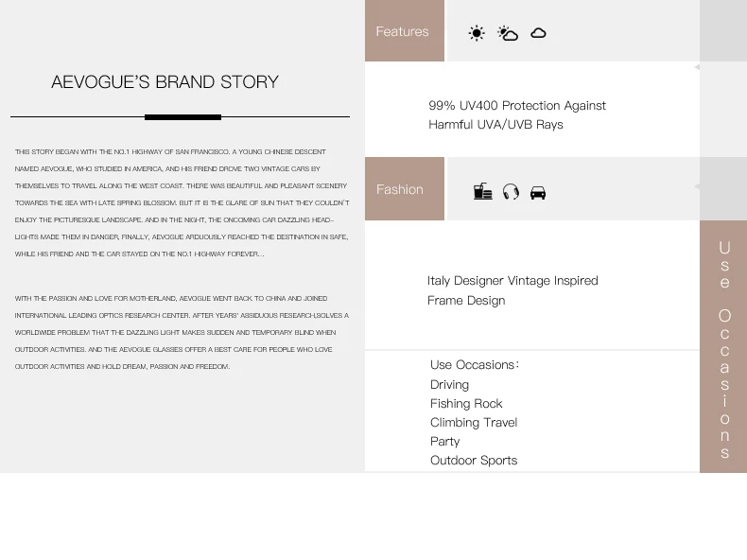Viewport: 747px width, 560px height.
Task: Click the '99% UV400 Protection Against' text
Action: (x=517, y=105)
